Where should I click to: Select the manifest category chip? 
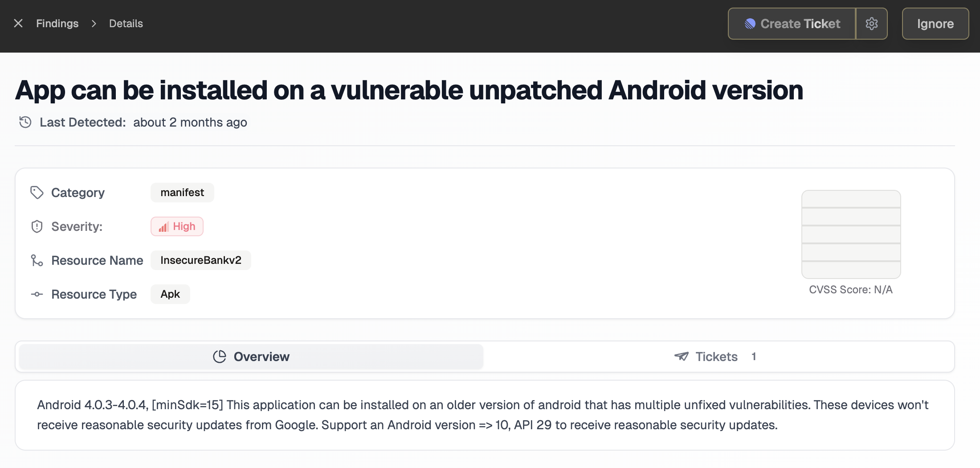(182, 192)
